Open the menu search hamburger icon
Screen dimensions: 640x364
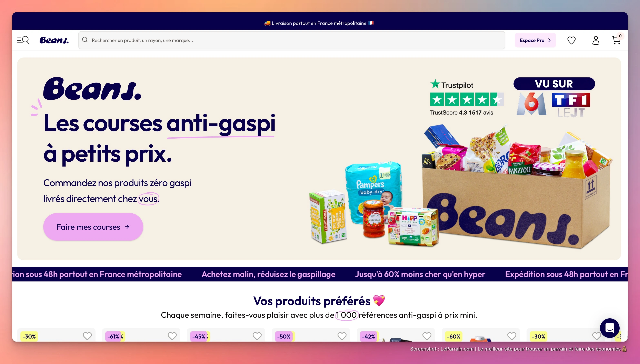pos(23,40)
